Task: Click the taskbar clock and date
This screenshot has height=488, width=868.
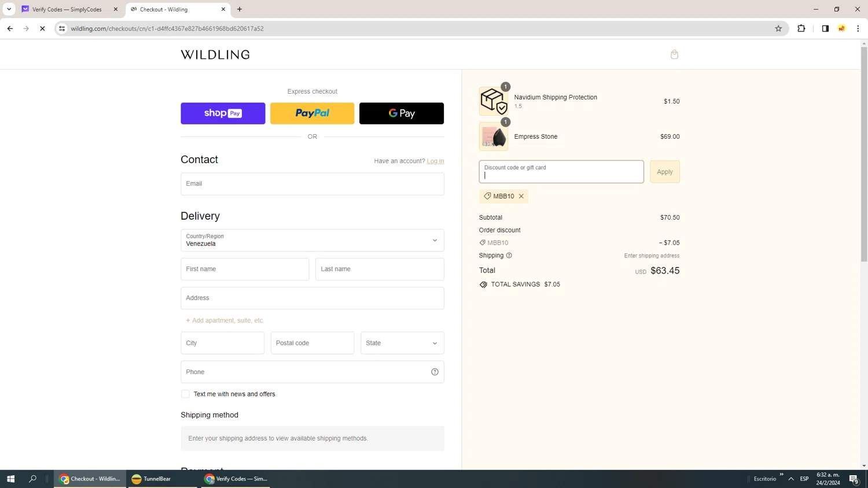Action: tap(828, 479)
